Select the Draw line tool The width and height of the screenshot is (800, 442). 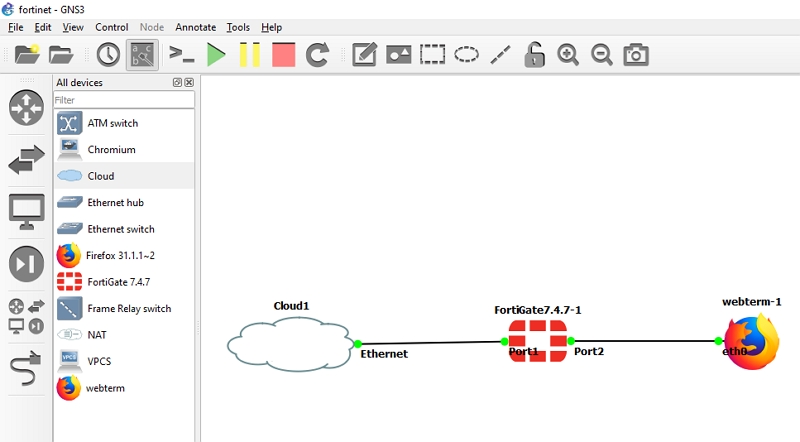pyautogui.click(x=500, y=55)
